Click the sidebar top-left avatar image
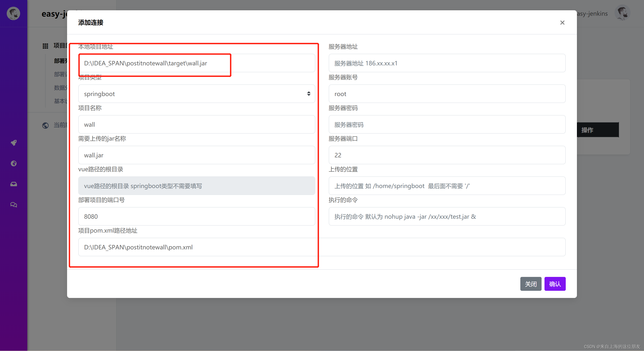The width and height of the screenshot is (644, 351). (13, 13)
